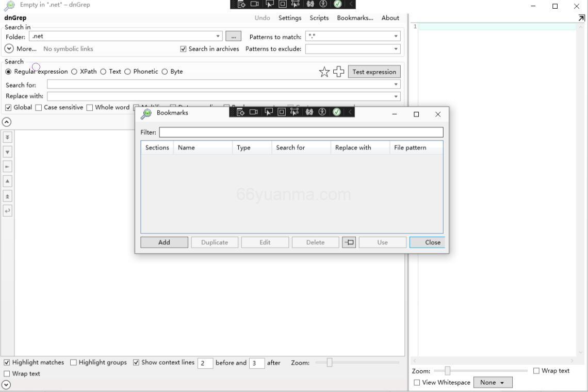Click the plus icon next to the star

(339, 72)
